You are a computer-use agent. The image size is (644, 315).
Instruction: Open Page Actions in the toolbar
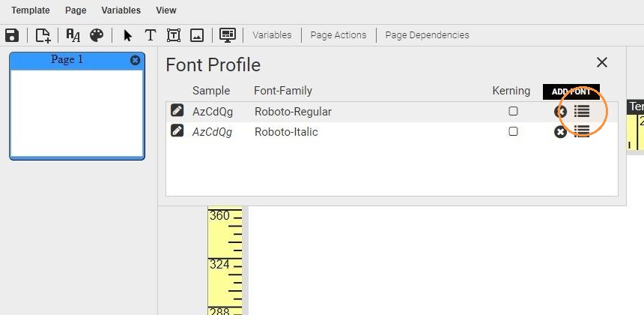pos(338,35)
